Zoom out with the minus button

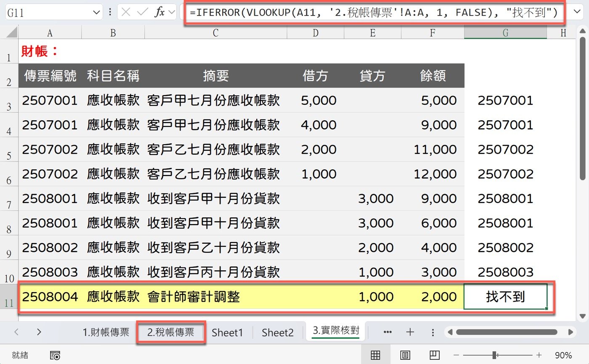click(455, 355)
